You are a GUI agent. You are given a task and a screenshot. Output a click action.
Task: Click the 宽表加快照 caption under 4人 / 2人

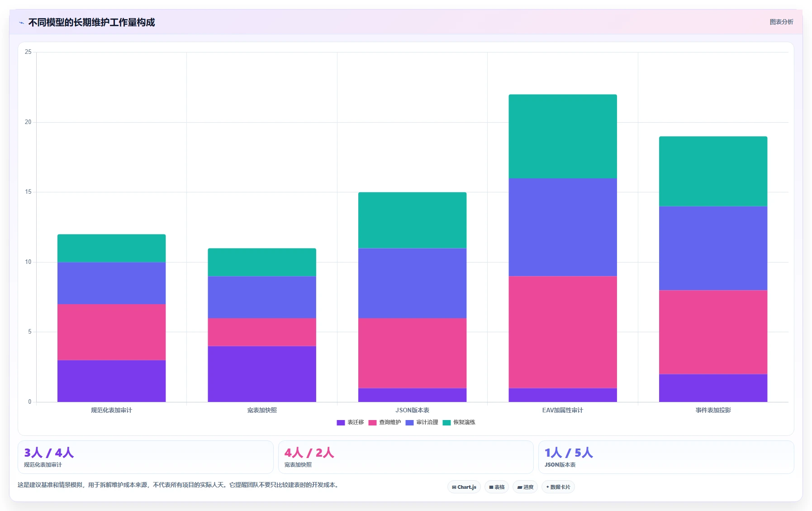[x=298, y=465]
